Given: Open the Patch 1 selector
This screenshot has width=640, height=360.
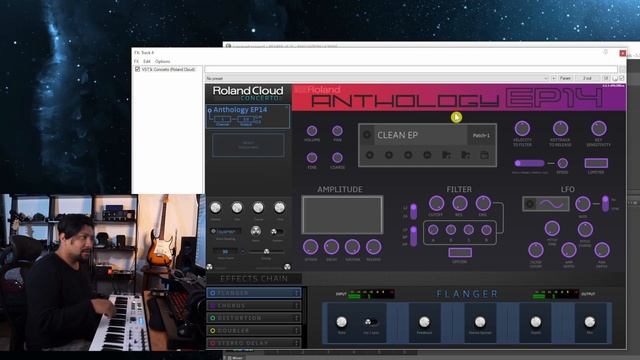Looking at the screenshot, I should tap(481, 135).
